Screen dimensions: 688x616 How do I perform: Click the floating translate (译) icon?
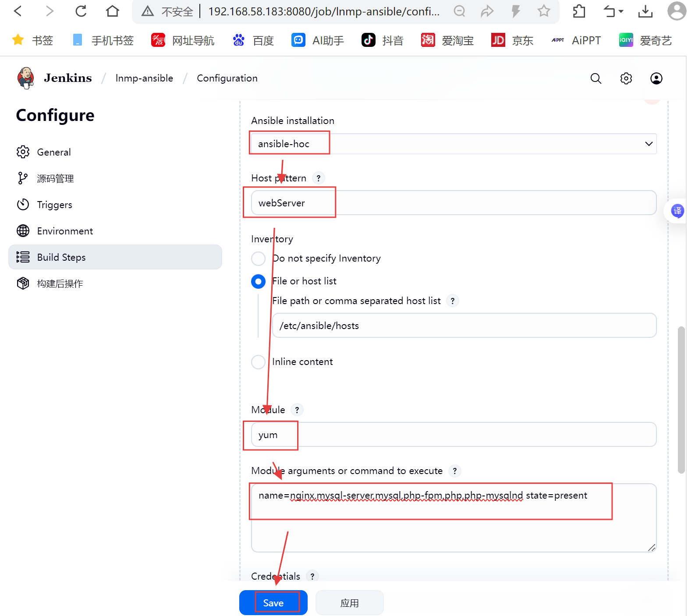[x=677, y=211]
